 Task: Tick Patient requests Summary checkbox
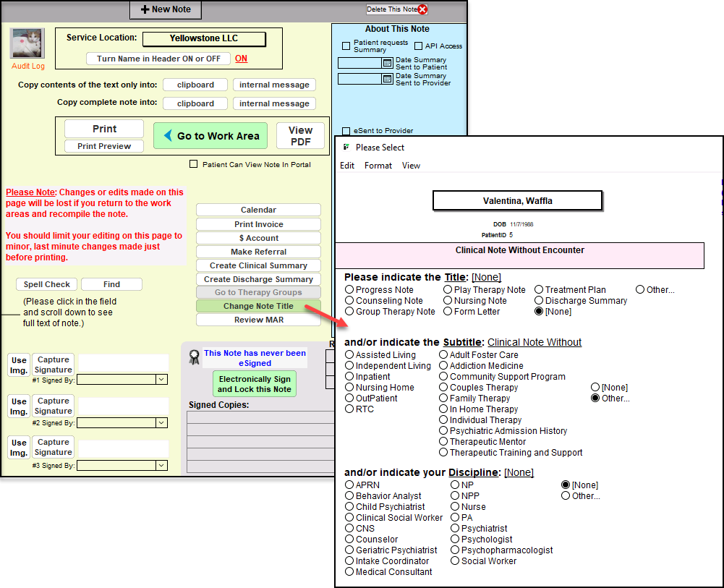346,46
